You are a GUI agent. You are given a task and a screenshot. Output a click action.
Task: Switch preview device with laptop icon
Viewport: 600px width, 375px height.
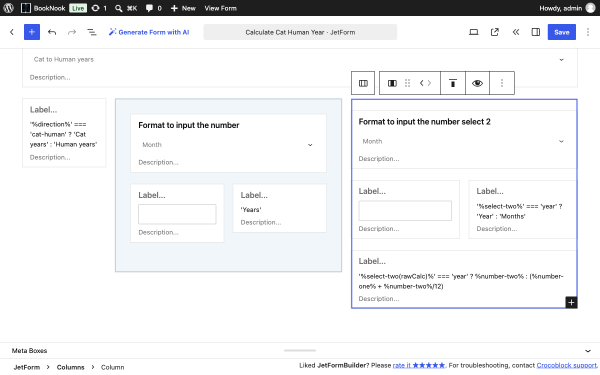(x=474, y=32)
